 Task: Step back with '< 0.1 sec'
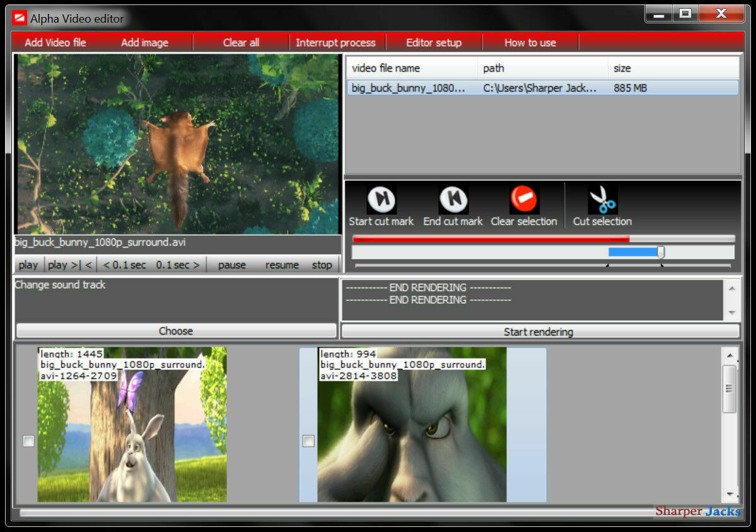pos(124,265)
